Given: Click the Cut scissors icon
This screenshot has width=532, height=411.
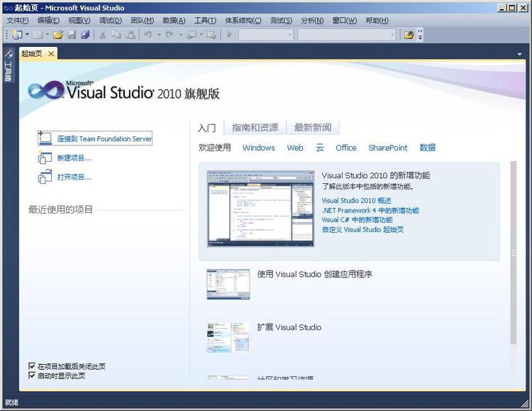Looking at the screenshot, I should 103,34.
